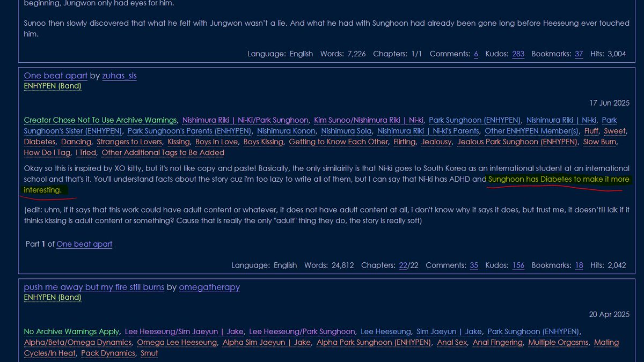Click the Pack Dynamics tag
This screenshot has width=644, height=362.
[x=107, y=353]
